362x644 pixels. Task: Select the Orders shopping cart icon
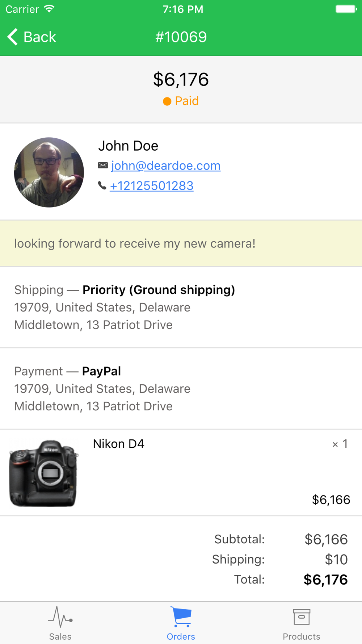click(181, 616)
